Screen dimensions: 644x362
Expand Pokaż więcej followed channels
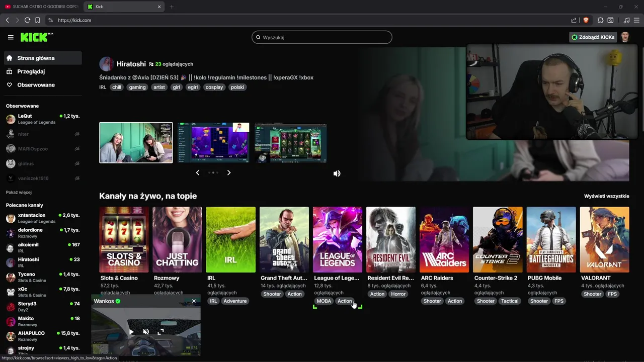(x=19, y=192)
